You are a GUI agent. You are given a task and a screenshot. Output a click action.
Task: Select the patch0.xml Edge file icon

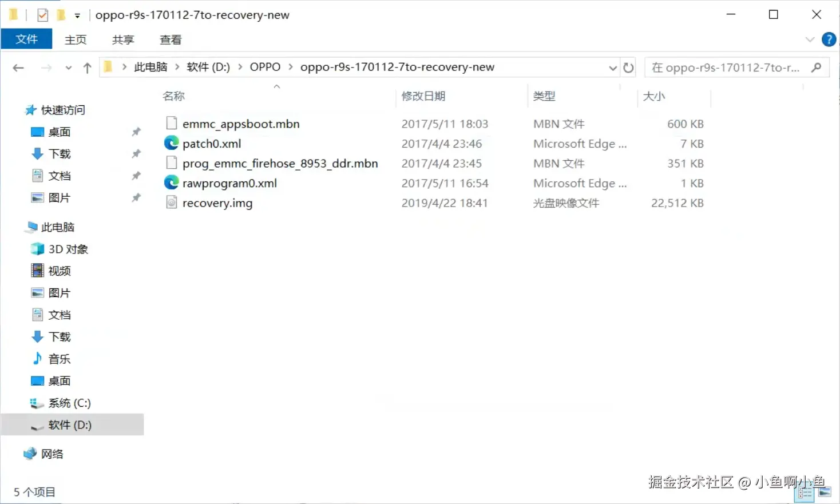pos(171,143)
